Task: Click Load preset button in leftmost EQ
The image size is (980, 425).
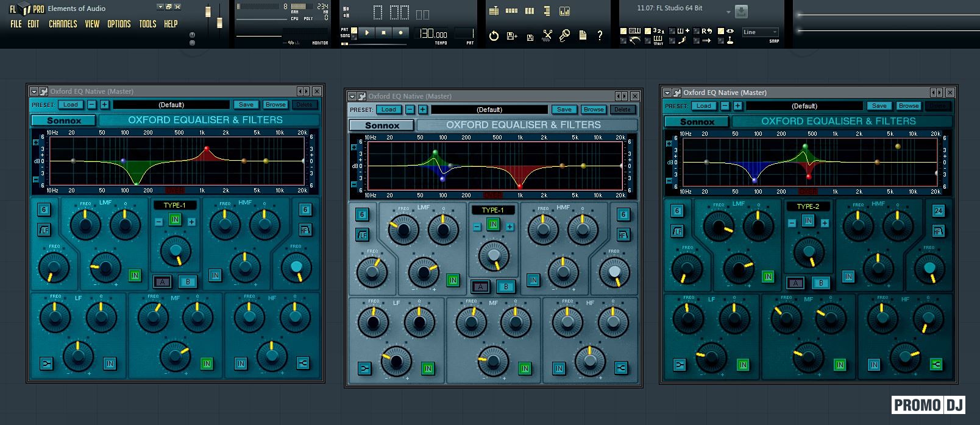Action: (71, 105)
